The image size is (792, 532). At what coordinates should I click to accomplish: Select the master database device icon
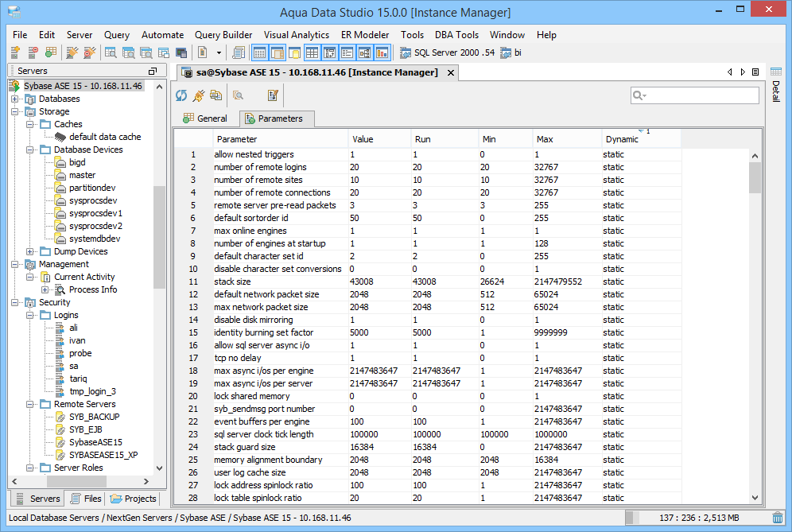(x=60, y=175)
